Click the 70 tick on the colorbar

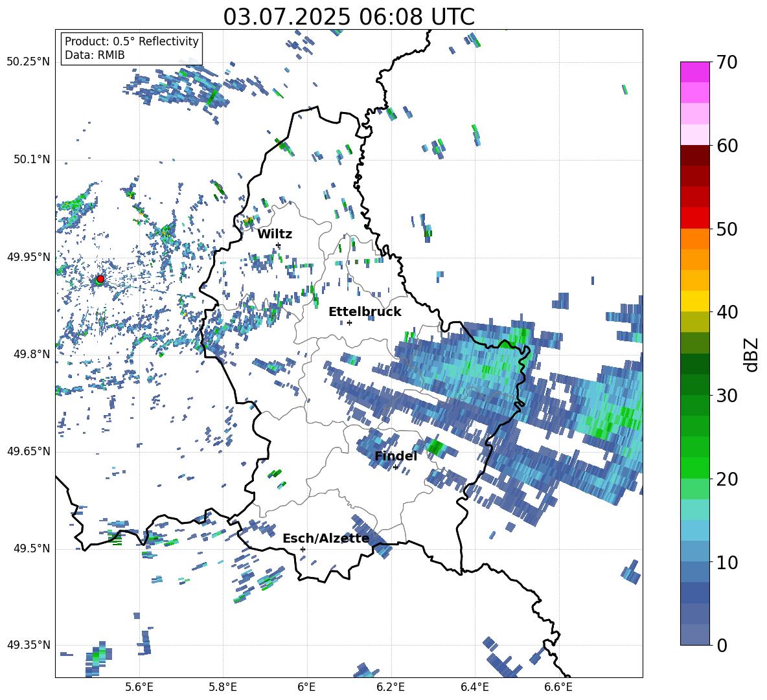click(727, 63)
